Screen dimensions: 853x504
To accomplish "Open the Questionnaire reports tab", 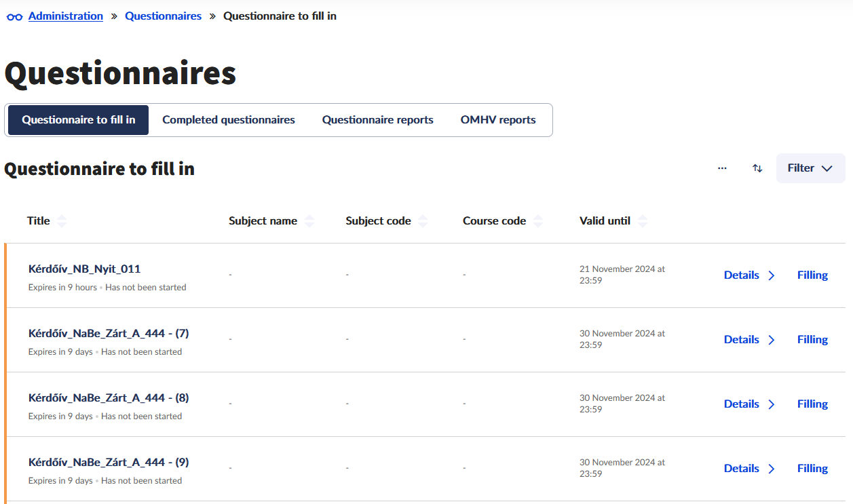I will tap(377, 120).
